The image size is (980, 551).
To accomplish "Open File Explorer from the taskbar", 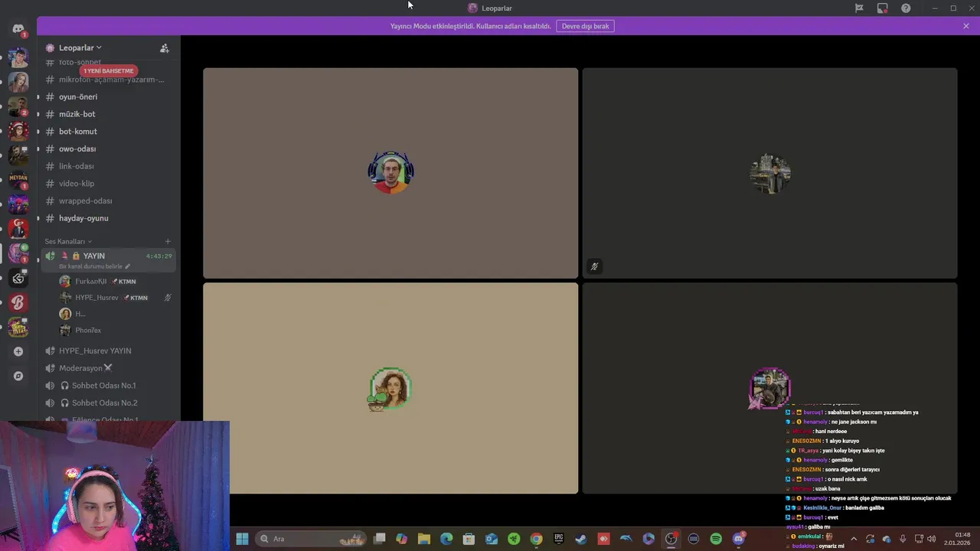I will coord(424,539).
